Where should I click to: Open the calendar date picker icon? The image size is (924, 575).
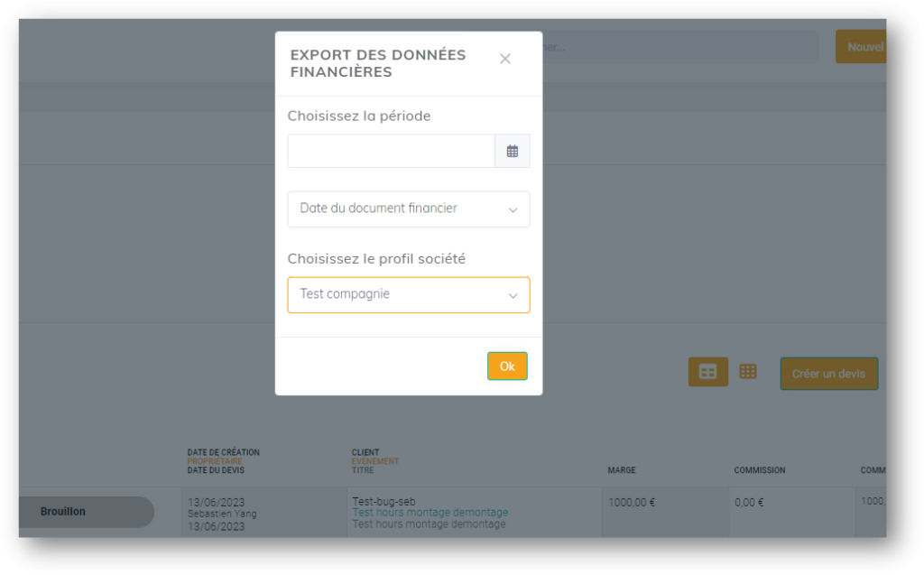tap(513, 151)
